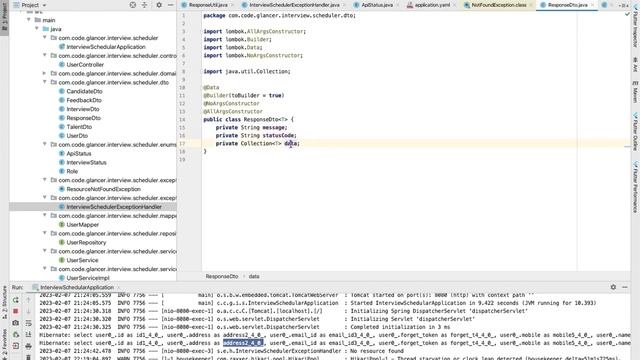Viewport: 640px width, 360px height.
Task: Select InterviewSchedulerExceptionHandler in tree
Action: pos(114,207)
